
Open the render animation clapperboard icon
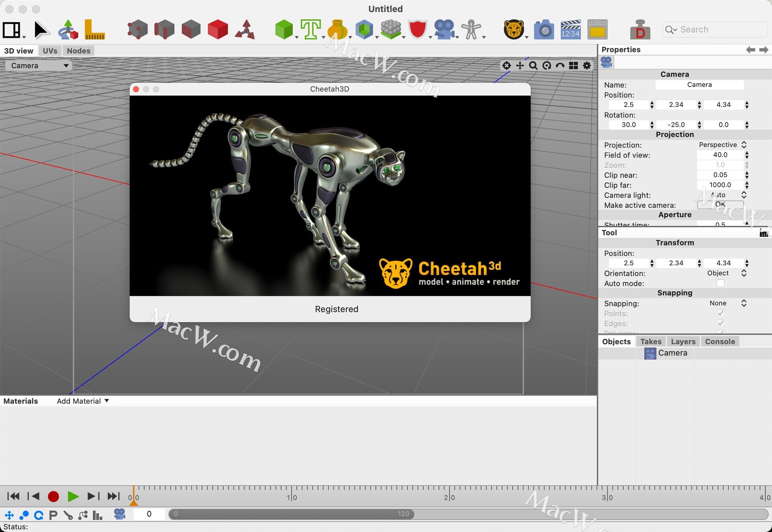click(571, 30)
